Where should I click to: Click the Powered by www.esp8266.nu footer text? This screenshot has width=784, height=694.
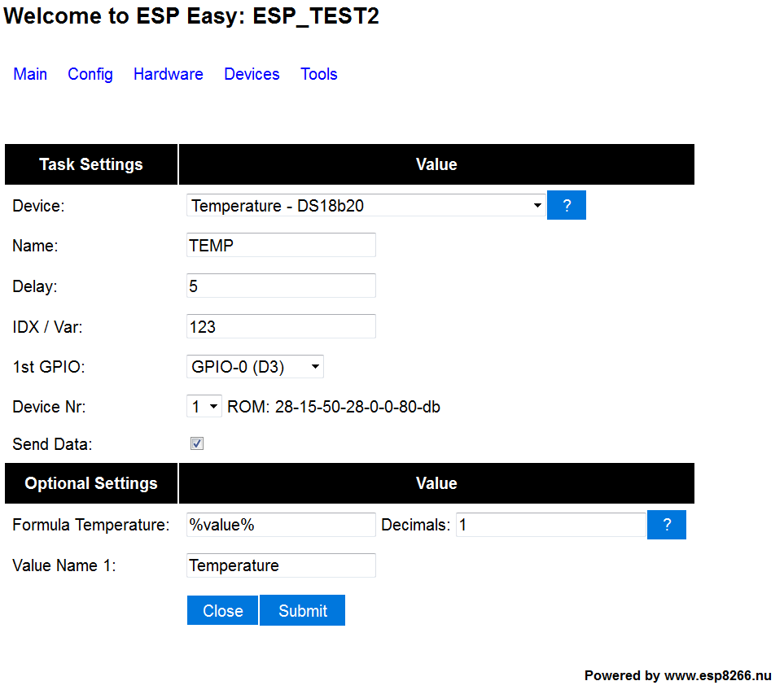tap(677, 675)
